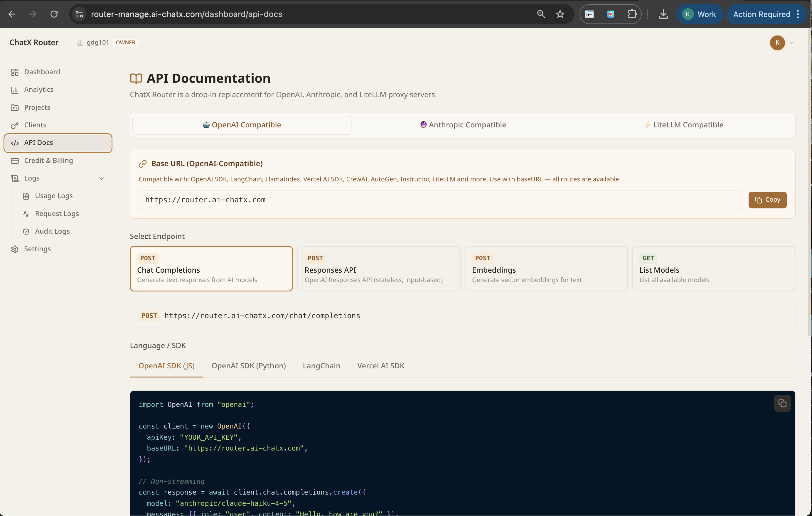Select the Embeddings endpoint card
812x516 pixels.
[x=546, y=269]
